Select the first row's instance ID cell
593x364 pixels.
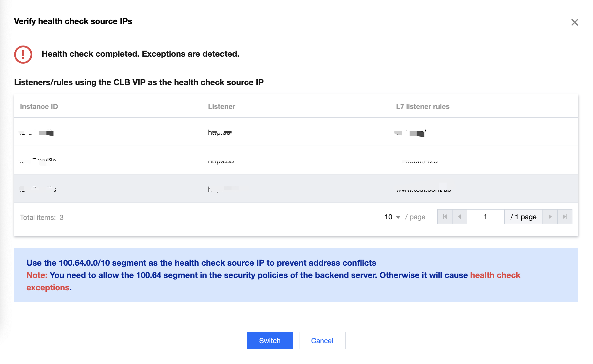click(37, 133)
